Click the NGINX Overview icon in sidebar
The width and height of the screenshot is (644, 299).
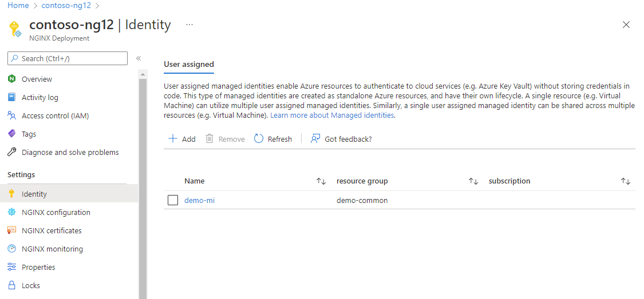[x=12, y=79]
